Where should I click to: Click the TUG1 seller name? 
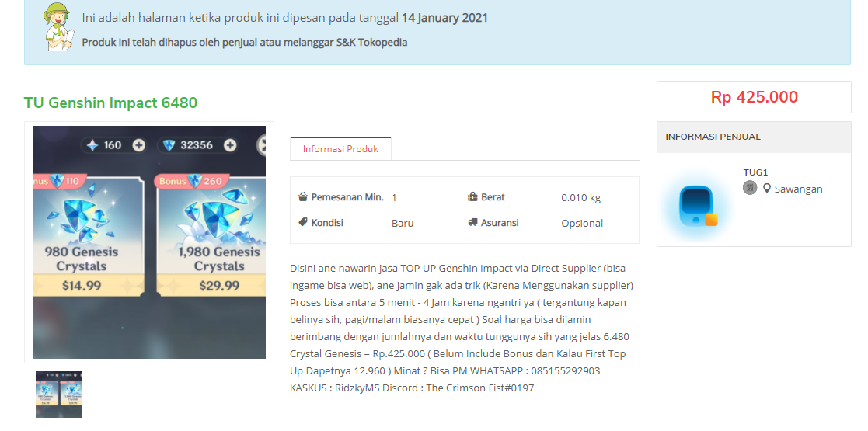(755, 172)
